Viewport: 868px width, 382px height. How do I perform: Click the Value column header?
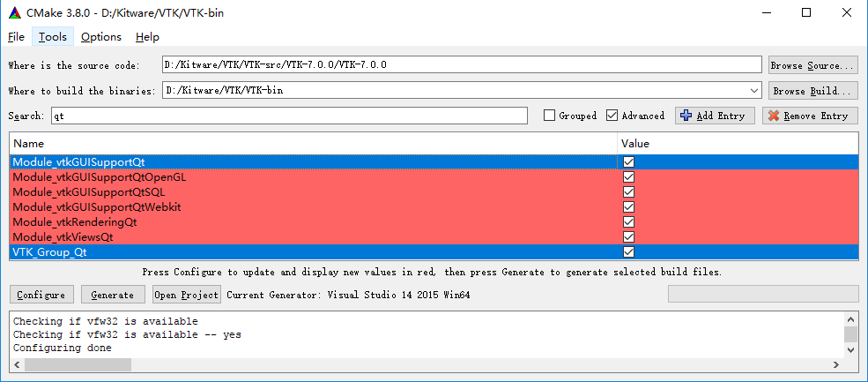[x=738, y=144]
